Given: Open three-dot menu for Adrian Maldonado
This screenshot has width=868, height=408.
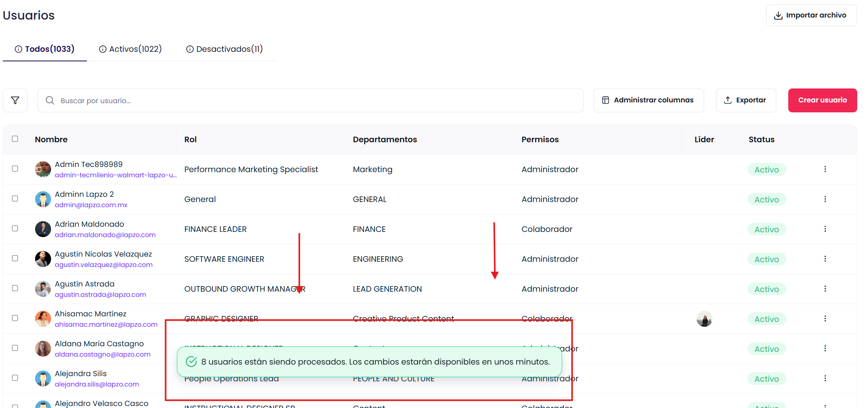Looking at the screenshot, I should click(x=825, y=229).
